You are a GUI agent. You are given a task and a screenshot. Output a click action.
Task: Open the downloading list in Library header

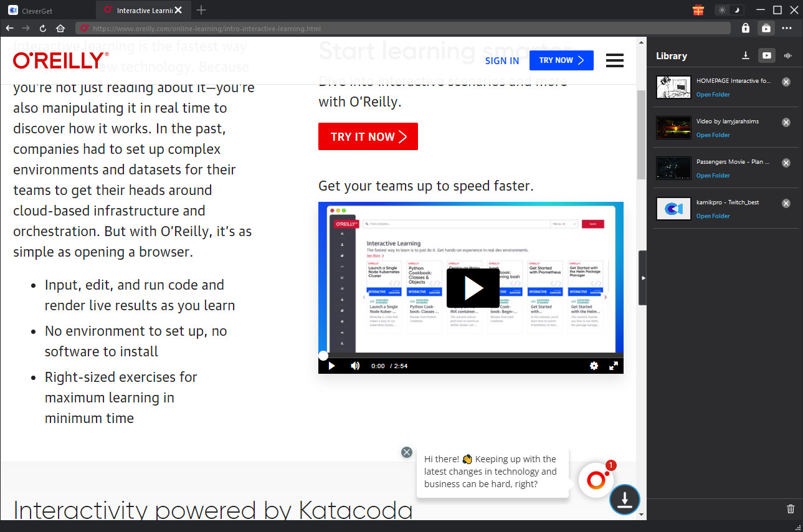pos(746,55)
